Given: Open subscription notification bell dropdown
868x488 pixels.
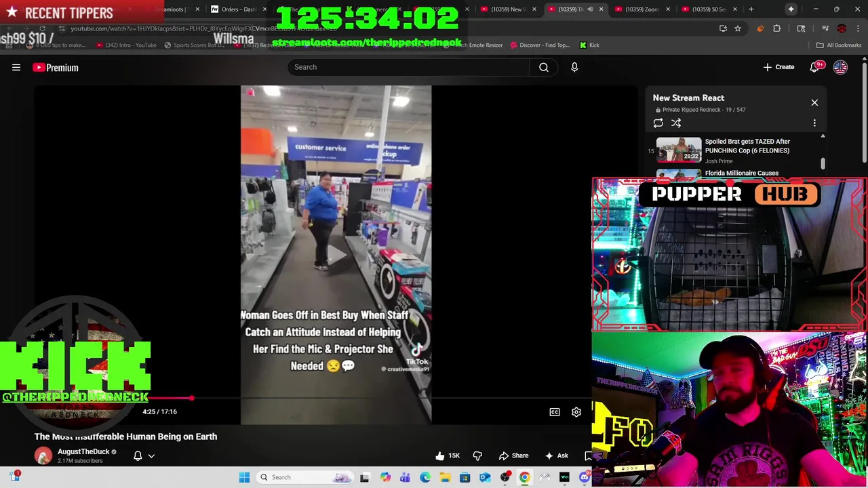Looking at the screenshot, I should pyautogui.click(x=144, y=456).
